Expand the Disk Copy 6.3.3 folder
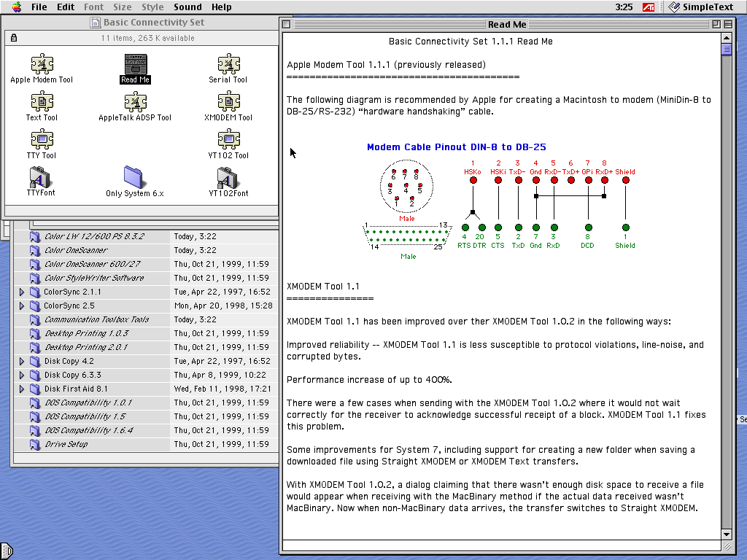The width and height of the screenshot is (747, 560). (x=22, y=376)
